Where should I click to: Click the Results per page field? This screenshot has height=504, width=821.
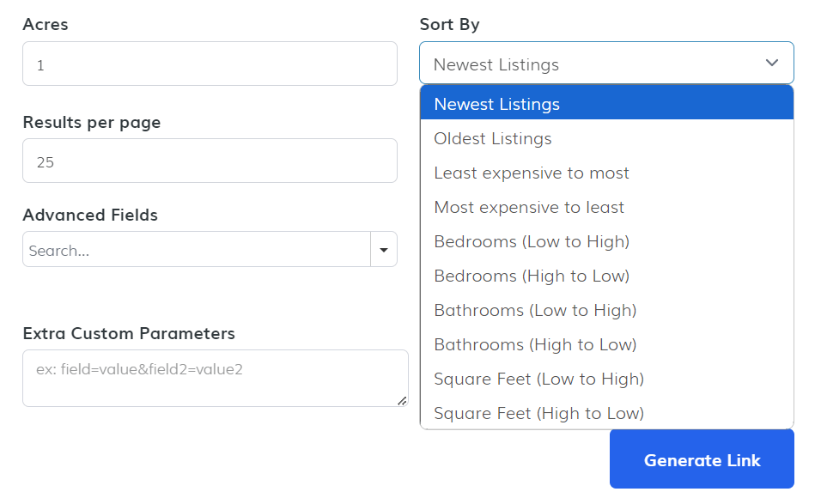(210, 161)
